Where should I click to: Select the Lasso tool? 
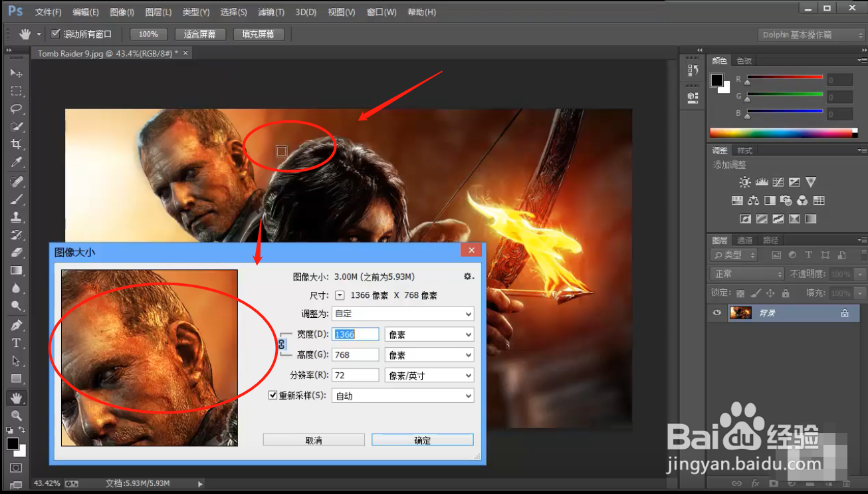(x=17, y=108)
